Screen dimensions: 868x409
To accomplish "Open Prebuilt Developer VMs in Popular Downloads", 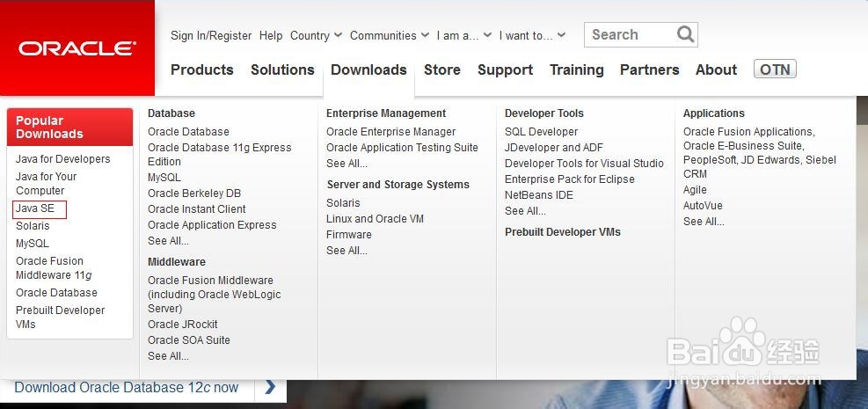I will (x=61, y=318).
